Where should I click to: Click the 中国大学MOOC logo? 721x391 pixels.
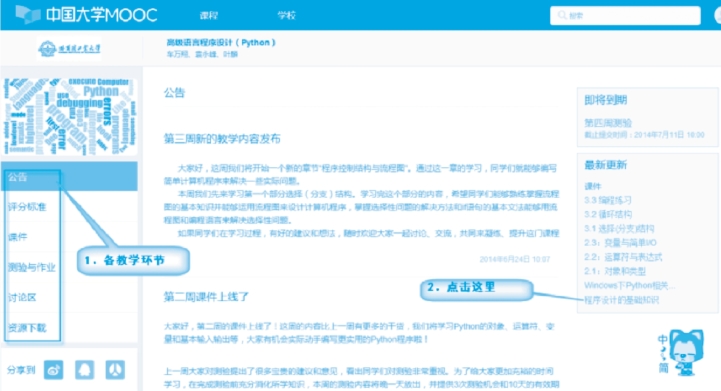pos(86,15)
